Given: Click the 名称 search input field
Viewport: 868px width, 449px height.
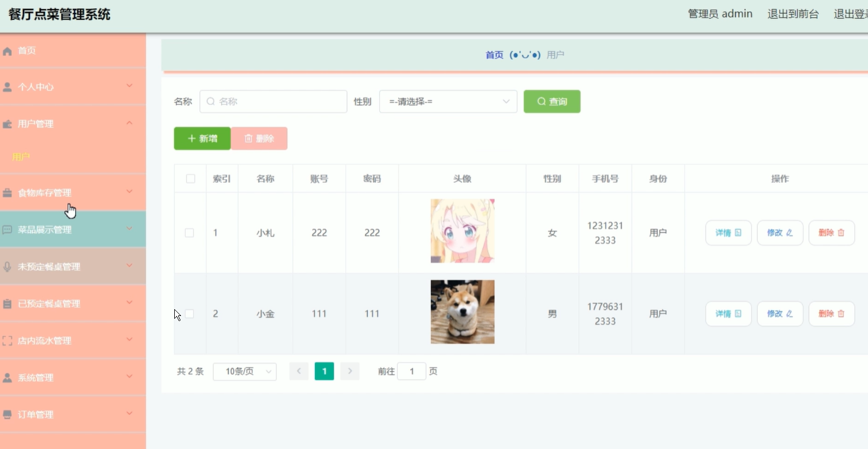Looking at the screenshot, I should click(x=273, y=101).
